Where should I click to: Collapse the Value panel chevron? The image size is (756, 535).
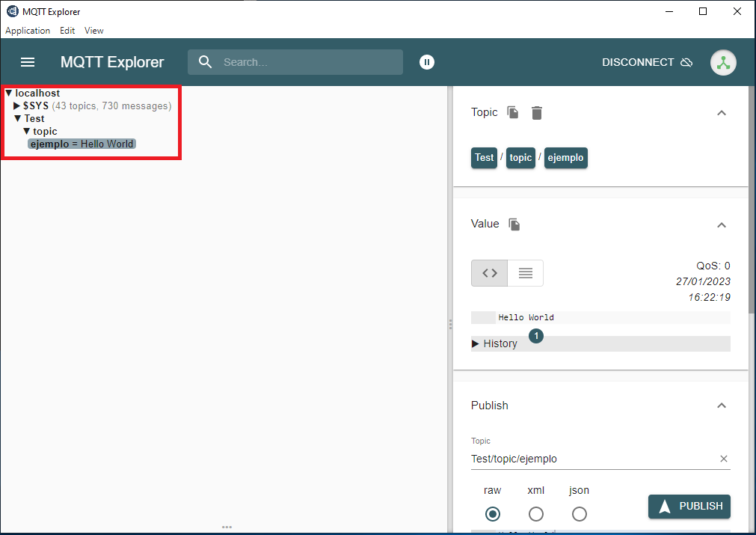coord(722,225)
